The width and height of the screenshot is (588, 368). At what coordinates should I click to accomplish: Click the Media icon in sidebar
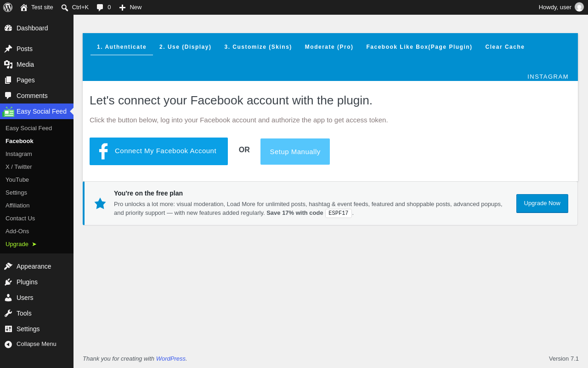pos(8,64)
